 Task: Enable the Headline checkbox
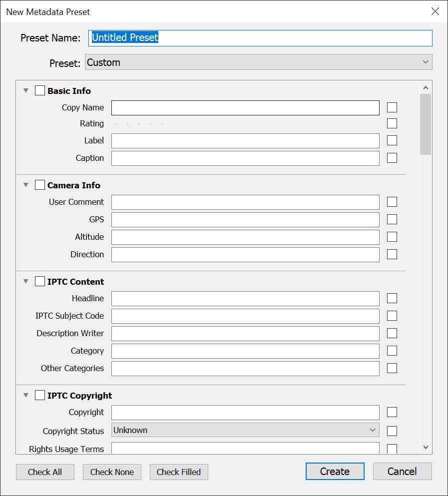(x=392, y=298)
